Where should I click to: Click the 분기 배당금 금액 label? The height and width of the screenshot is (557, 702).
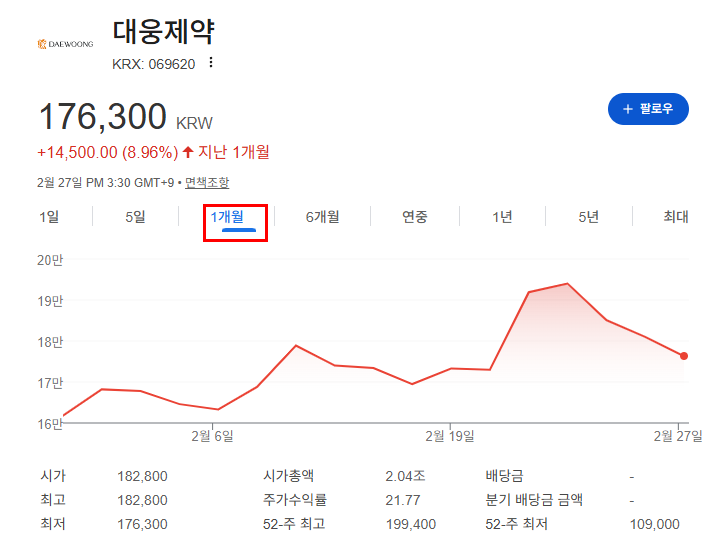coord(534,500)
